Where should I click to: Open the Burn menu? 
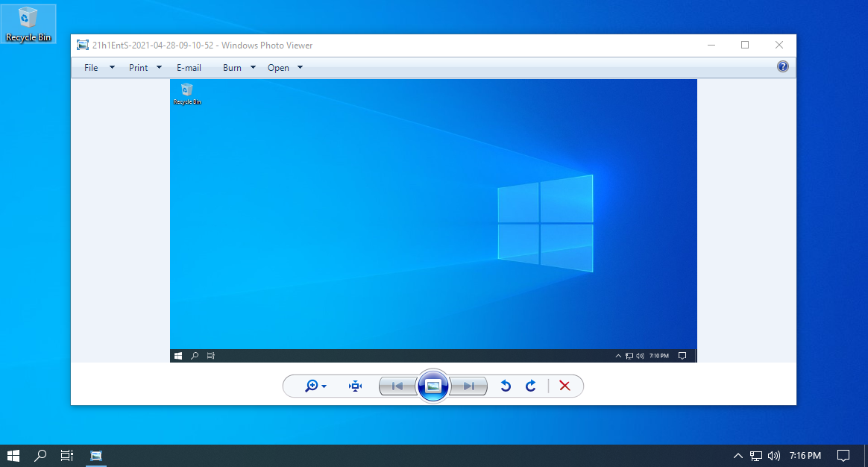coord(232,68)
